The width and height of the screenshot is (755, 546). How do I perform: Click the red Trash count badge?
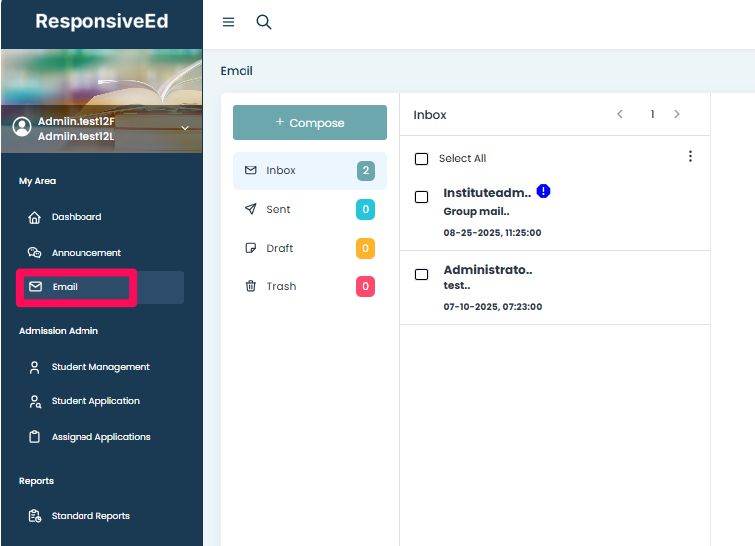365,287
